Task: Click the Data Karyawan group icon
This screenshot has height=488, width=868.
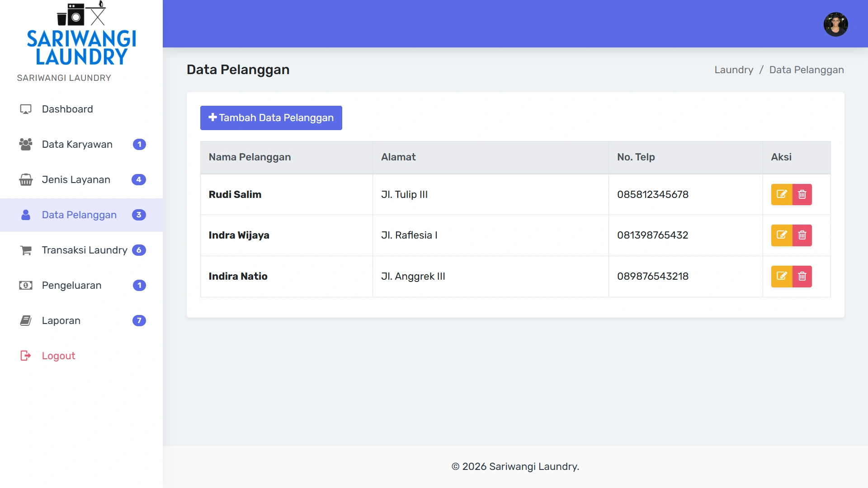Action: pyautogui.click(x=26, y=145)
